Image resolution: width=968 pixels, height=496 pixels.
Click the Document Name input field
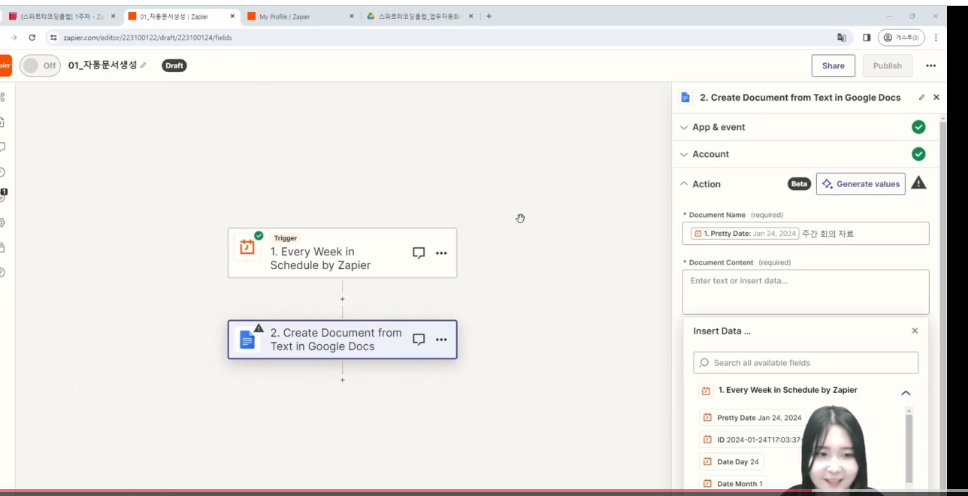click(x=806, y=233)
